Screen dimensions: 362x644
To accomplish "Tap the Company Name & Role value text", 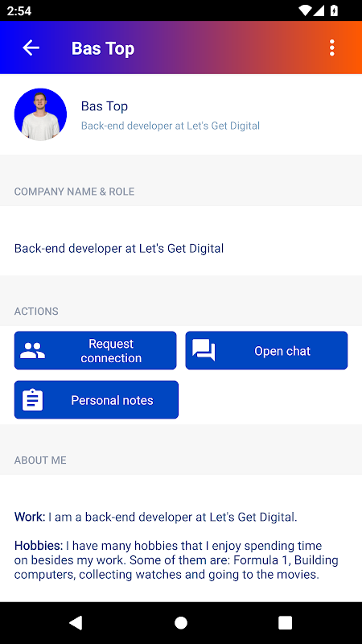I will point(119,249).
